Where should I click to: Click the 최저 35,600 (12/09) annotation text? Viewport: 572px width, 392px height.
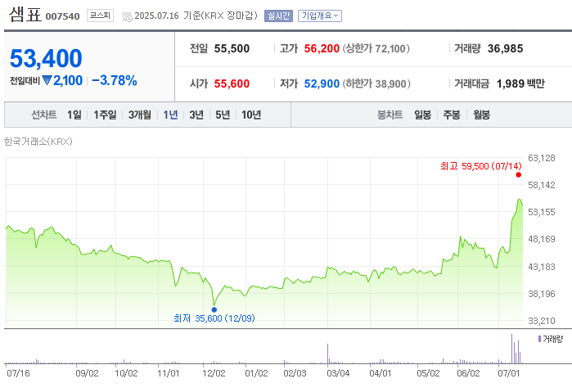coord(214,318)
